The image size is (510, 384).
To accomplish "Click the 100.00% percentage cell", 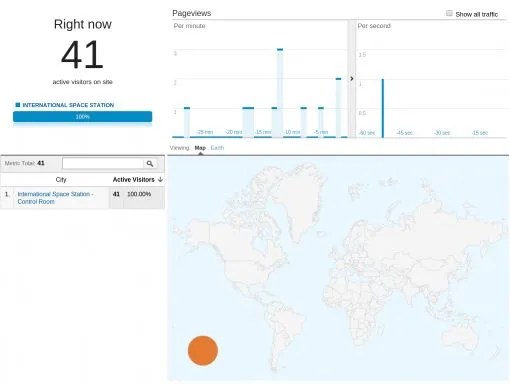I will (x=139, y=194).
